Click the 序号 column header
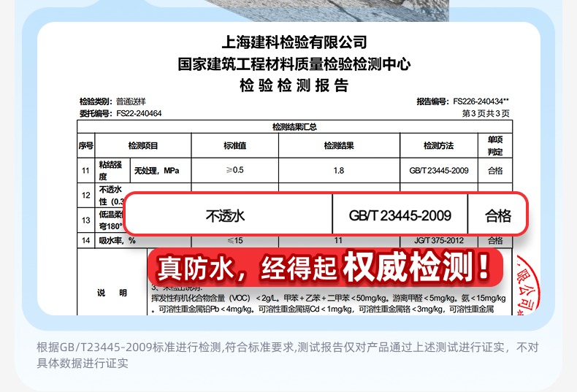The image size is (577, 392). [x=85, y=145]
